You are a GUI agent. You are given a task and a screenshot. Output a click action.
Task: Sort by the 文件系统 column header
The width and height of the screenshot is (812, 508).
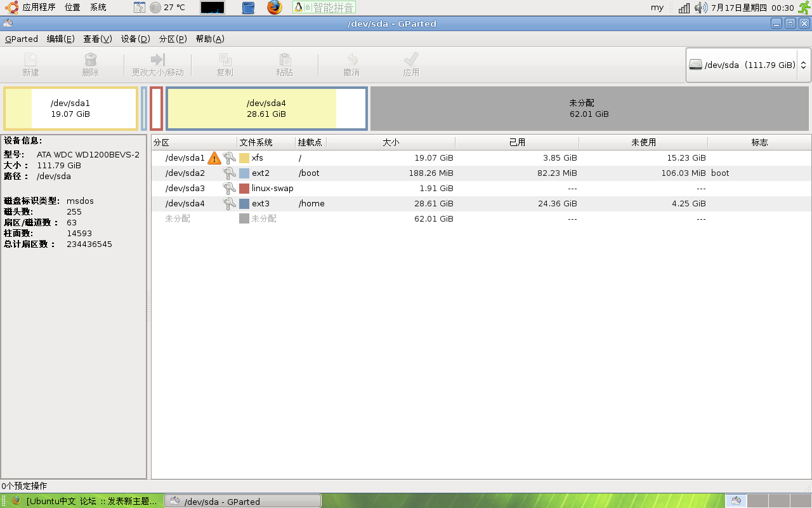[x=266, y=142]
